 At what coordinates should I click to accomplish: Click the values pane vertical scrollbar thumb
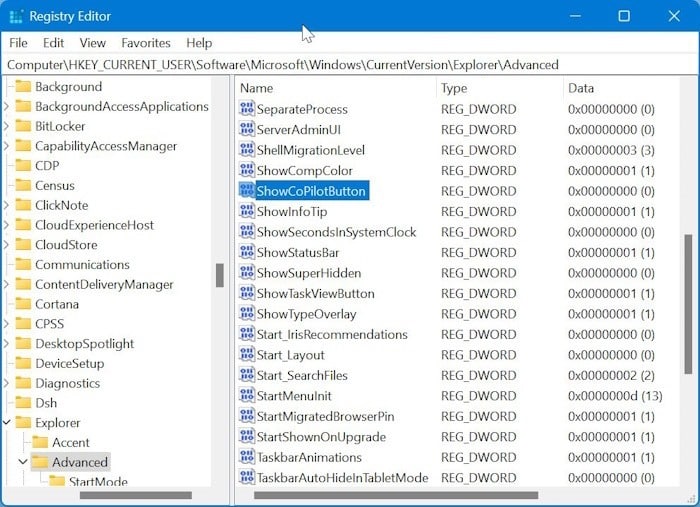[688, 304]
